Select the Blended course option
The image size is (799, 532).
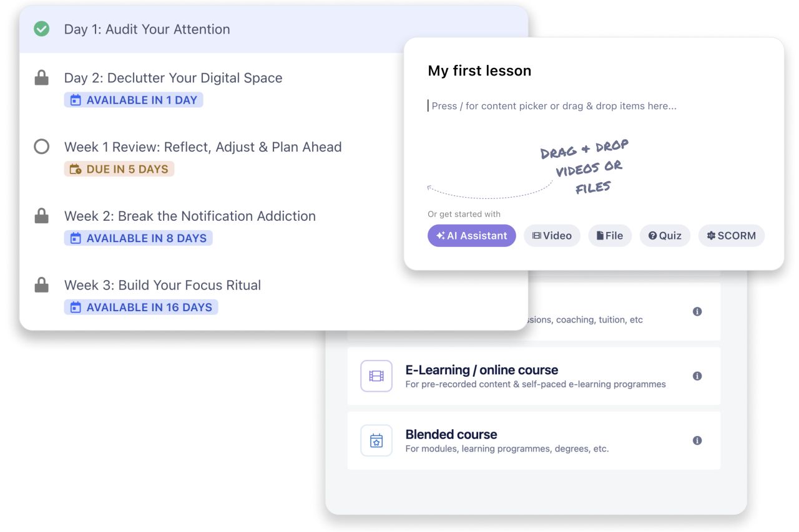(x=534, y=440)
